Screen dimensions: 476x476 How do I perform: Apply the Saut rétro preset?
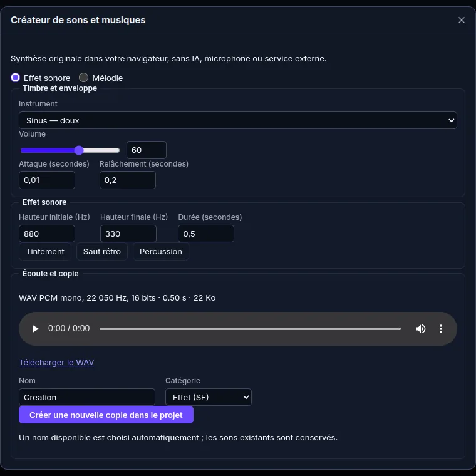click(102, 251)
